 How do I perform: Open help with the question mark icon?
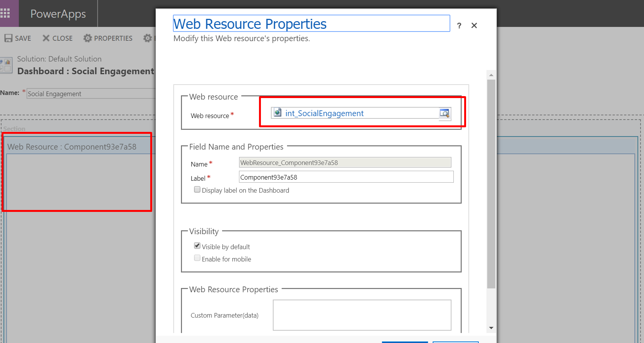(459, 26)
